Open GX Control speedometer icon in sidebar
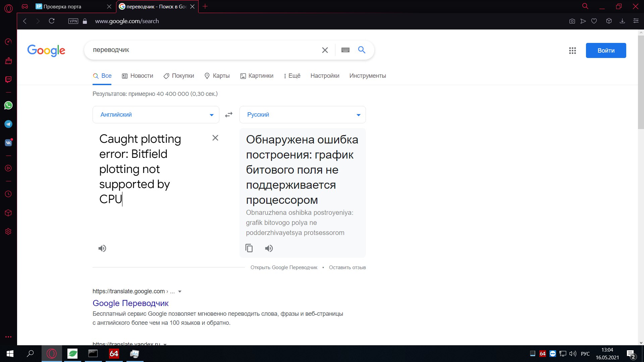 click(x=8, y=42)
